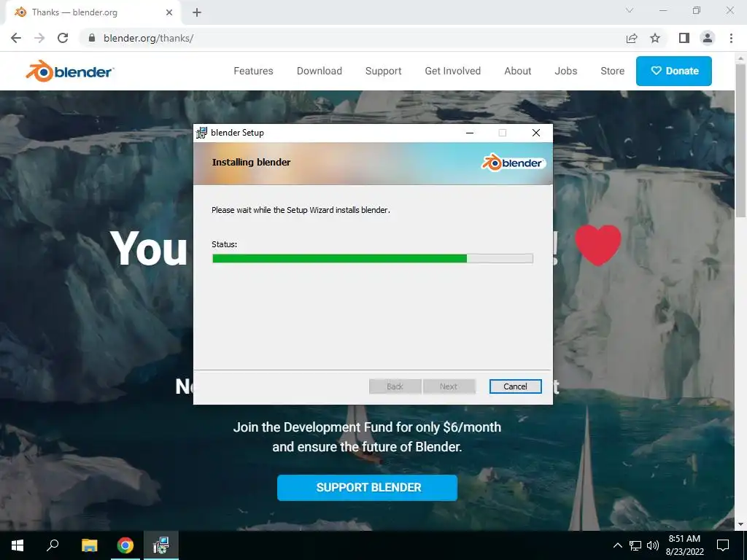This screenshot has width=747, height=560.
Task: Open the About menu item
Action: pos(518,71)
